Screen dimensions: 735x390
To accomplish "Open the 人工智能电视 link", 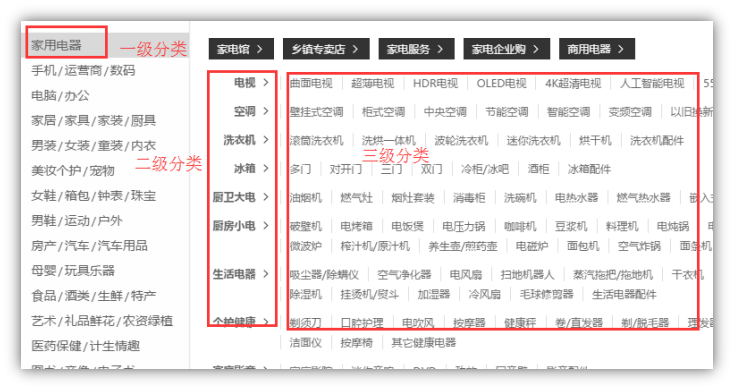I will coord(652,83).
